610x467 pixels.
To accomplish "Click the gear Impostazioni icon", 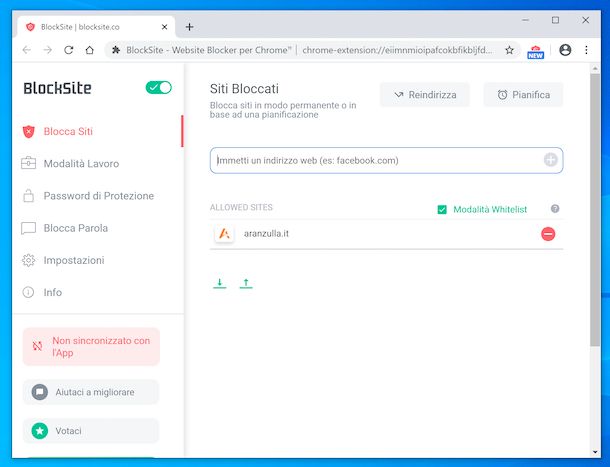I will 28,260.
